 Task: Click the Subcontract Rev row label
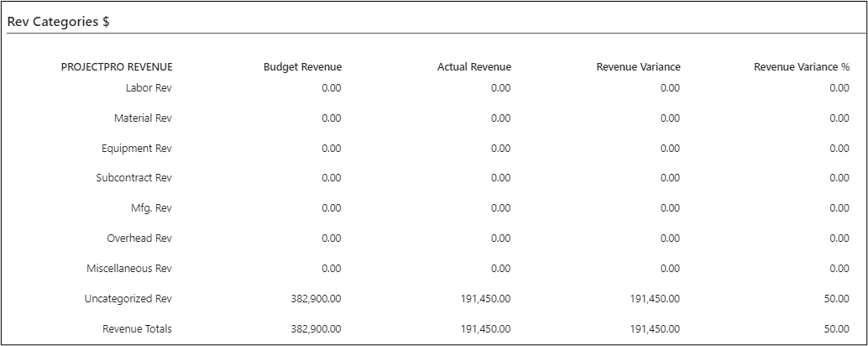pyautogui.click(x=133, y=178)
